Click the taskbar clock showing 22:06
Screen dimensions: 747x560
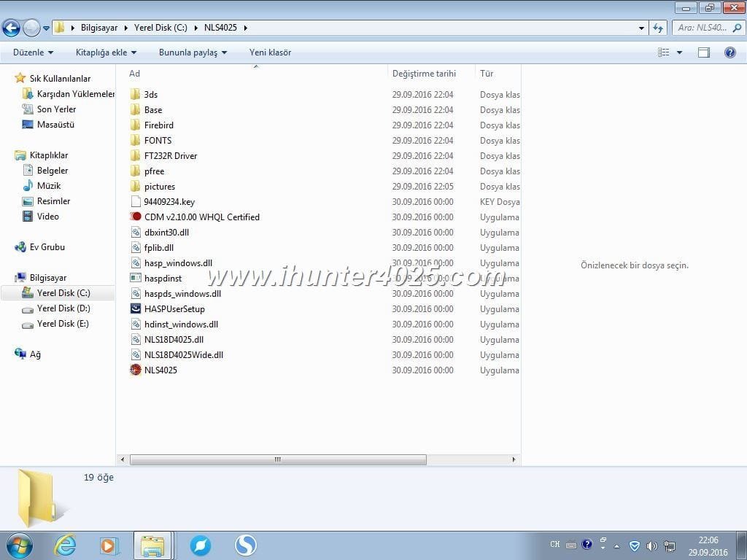point(708,546)
